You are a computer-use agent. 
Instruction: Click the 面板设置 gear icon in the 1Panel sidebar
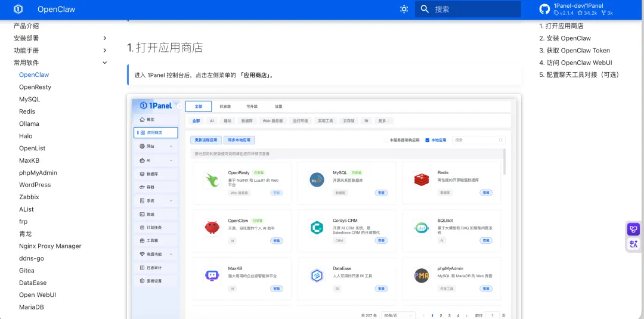tap(143, 281)
